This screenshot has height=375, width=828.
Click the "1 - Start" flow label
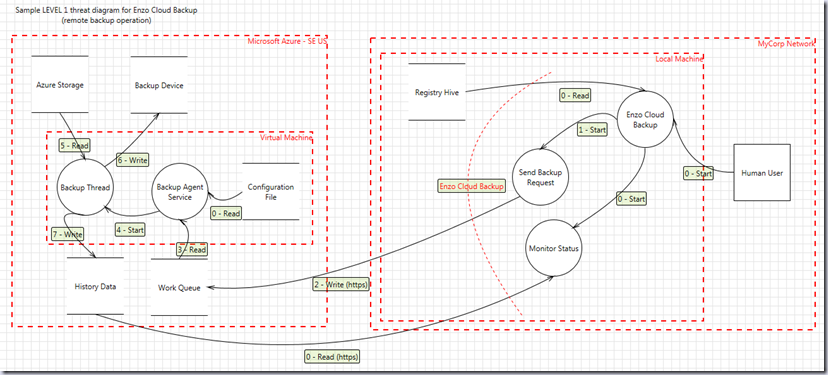tap(592, 129)
